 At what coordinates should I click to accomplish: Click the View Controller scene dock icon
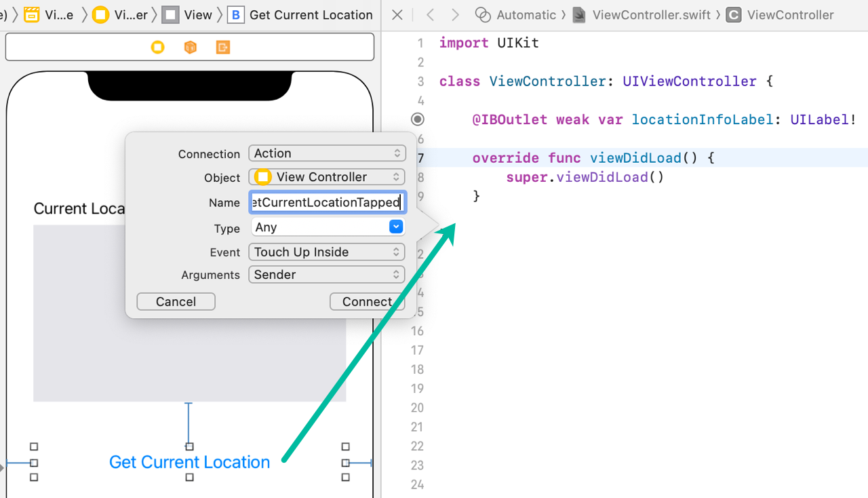point(157,47)
